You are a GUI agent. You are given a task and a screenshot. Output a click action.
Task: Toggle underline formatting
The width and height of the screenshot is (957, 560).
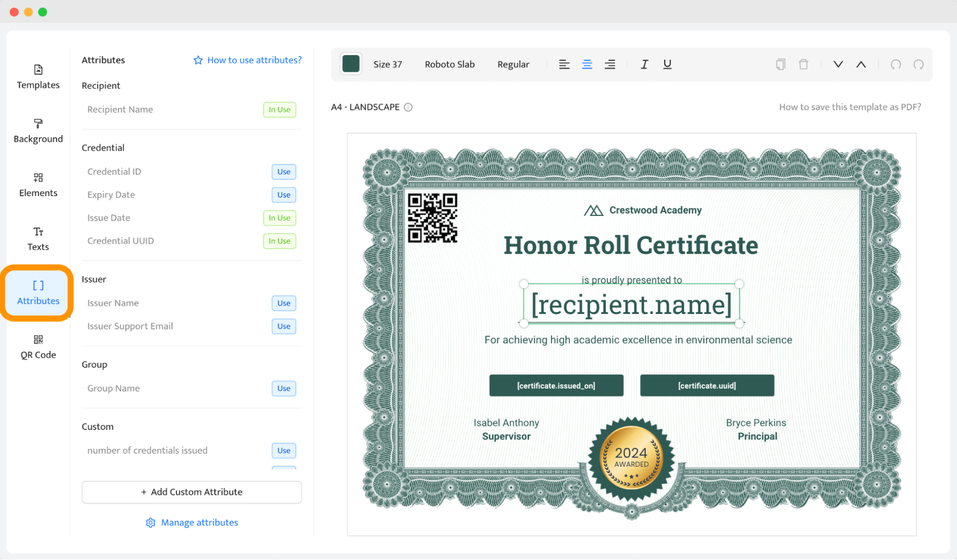tap(667, 64)
